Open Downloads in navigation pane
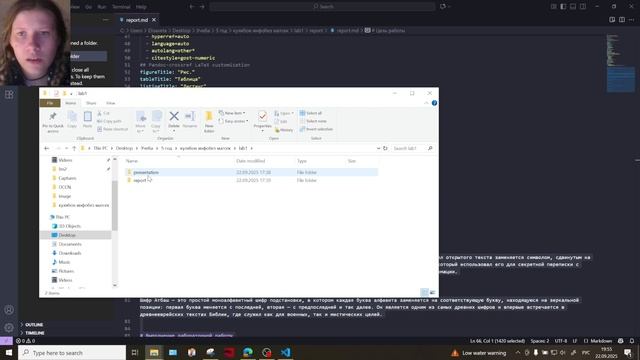The width and height of the screenshot is (640, 360). point(69,253)
